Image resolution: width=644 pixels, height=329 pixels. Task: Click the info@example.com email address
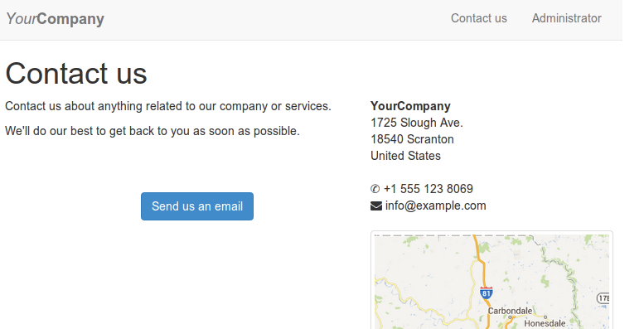pyautogui.click(x=435, y=206)
